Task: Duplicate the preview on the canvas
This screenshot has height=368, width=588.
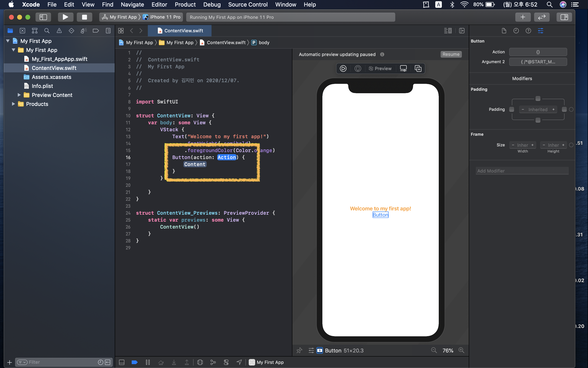Action: tap(418, 69)
